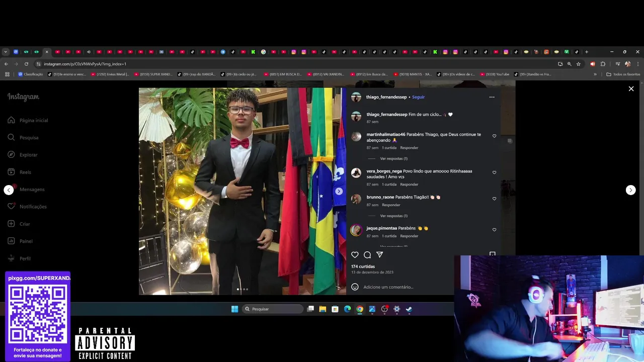Viewport: 644px width, 362px height.
Task: Bookmark this page with star icon
Action: pos(579,64)
